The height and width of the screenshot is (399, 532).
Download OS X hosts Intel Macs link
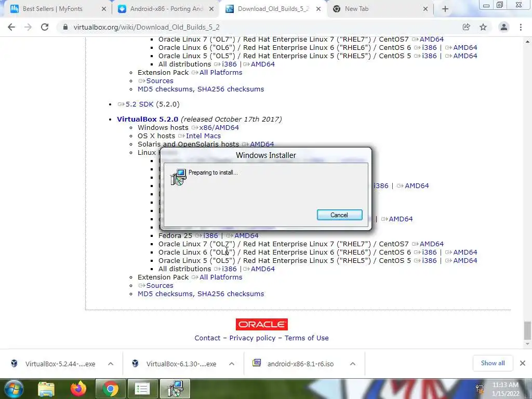203,136
